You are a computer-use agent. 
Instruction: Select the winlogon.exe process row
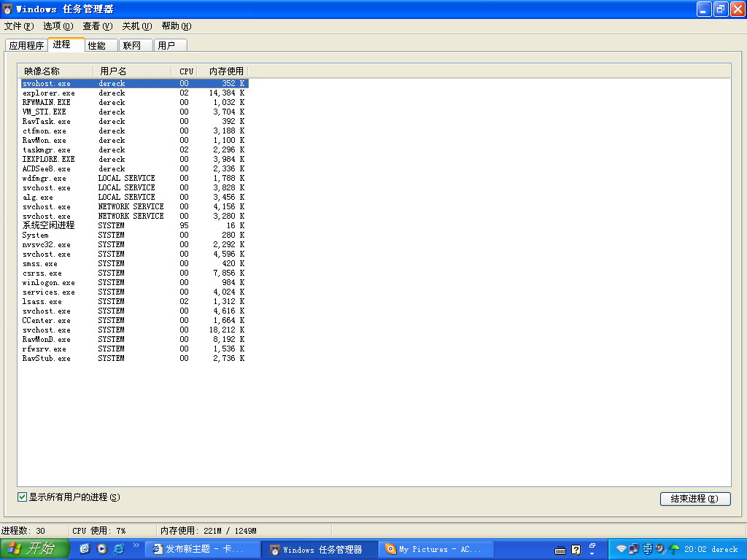(134, 282)
